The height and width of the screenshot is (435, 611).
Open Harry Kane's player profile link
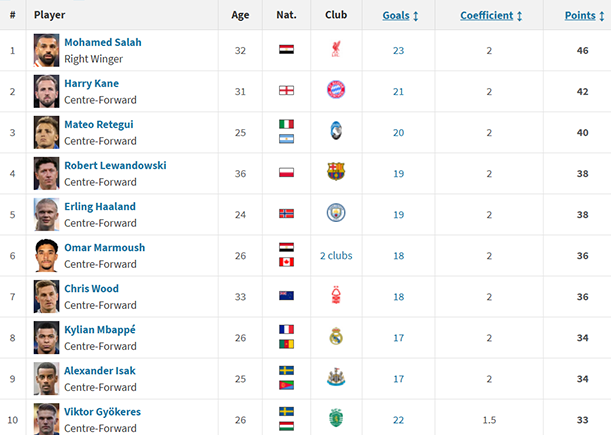pos(91,84)
